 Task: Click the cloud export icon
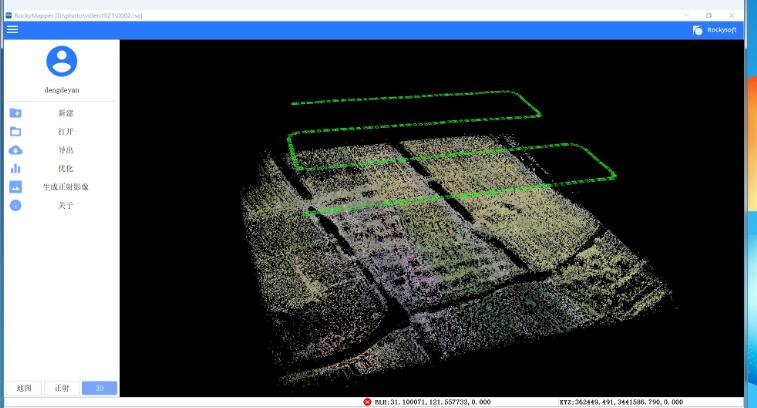coord(15,150)
